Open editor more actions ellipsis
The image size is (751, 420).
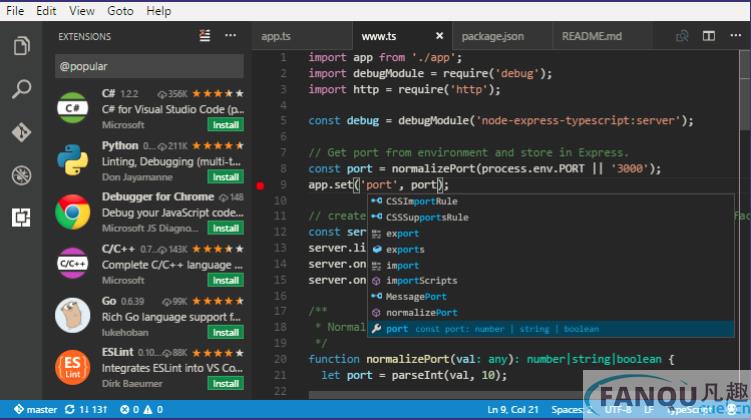[736, 35]
